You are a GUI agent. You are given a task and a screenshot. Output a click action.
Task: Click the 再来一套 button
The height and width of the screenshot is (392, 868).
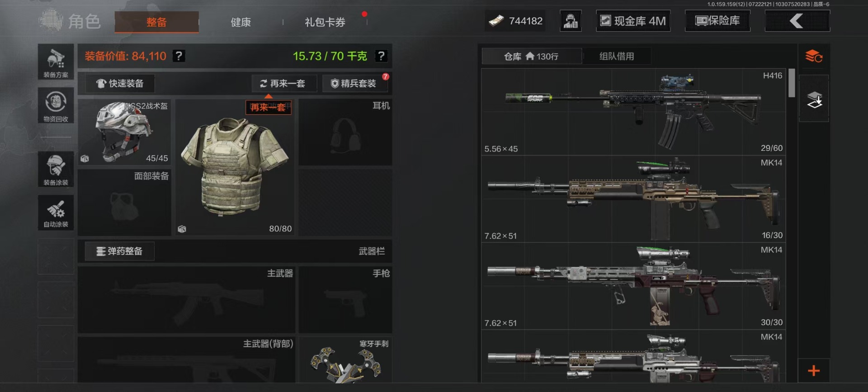click(x=283, y=84)
